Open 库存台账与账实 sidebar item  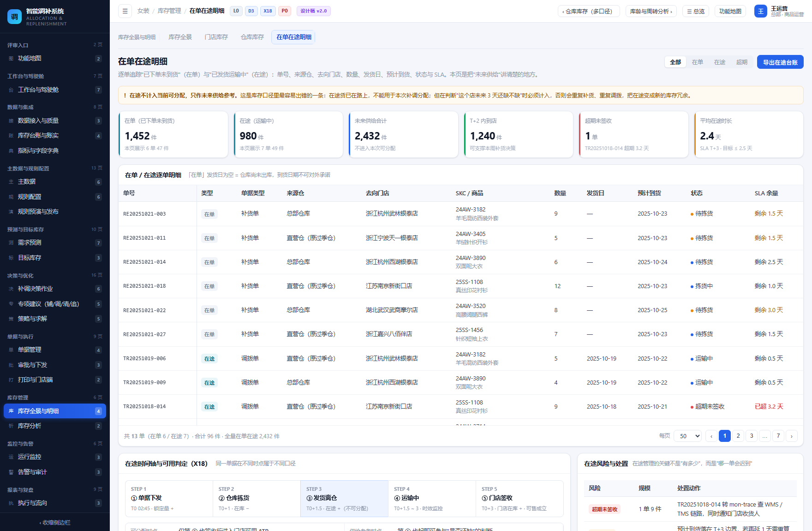(55, 136)
